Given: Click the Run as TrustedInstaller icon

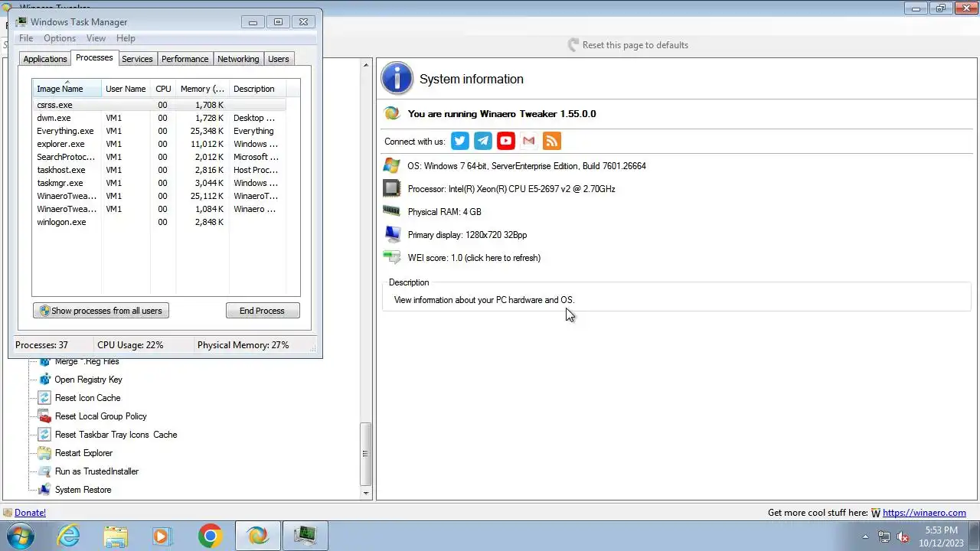Looking at the screenshot, I should point(44,471).
